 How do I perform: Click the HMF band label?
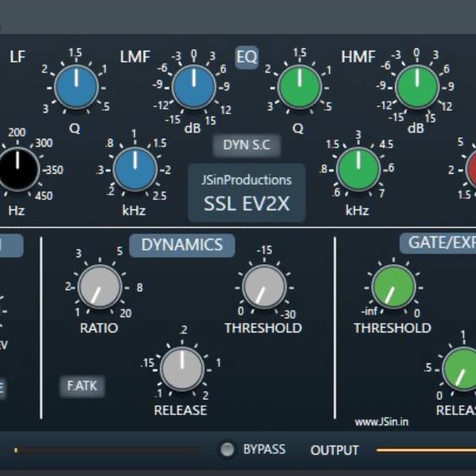click(359, 57)
